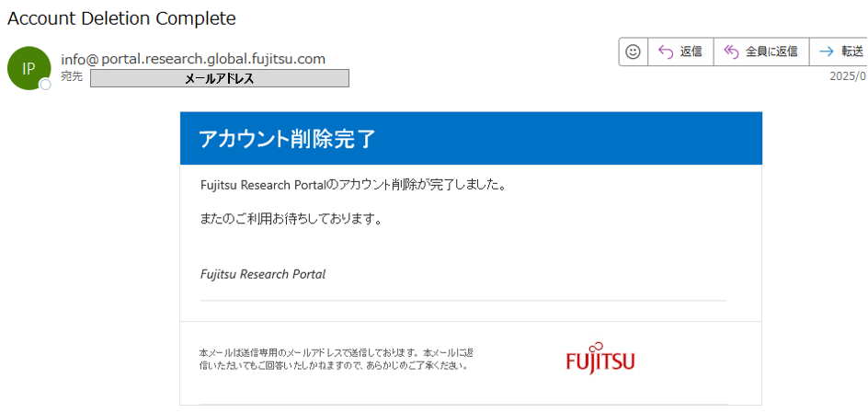868x413 pixels.
Task: Select sender address info@portal.research.global.fujitsu.com
Action: 193,59
